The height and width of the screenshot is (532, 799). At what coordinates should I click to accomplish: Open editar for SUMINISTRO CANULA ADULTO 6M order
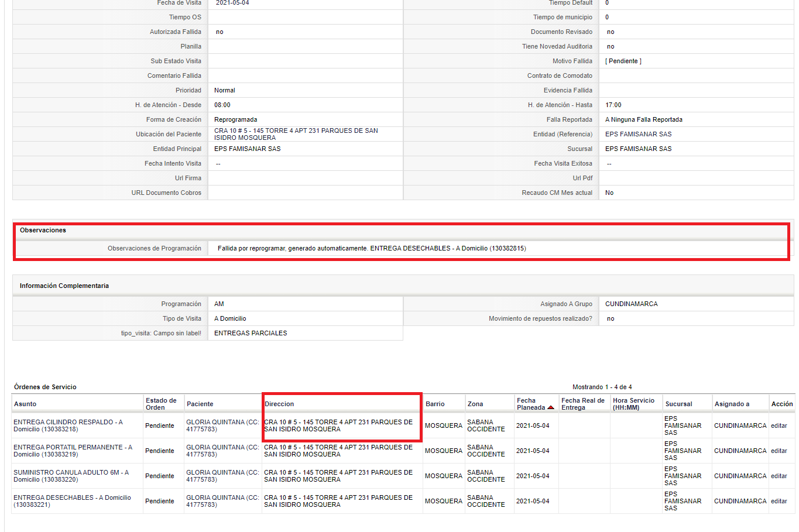coord(779,476)
